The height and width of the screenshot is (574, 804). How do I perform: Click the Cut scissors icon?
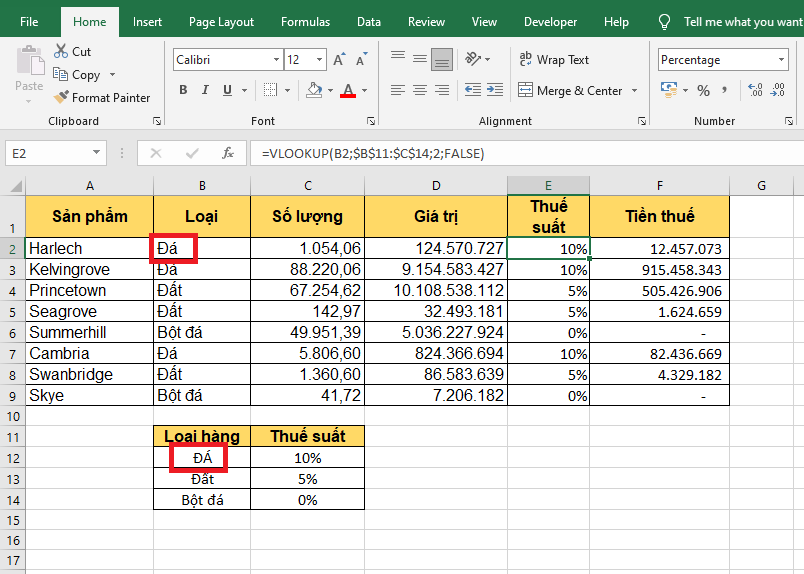61,51
